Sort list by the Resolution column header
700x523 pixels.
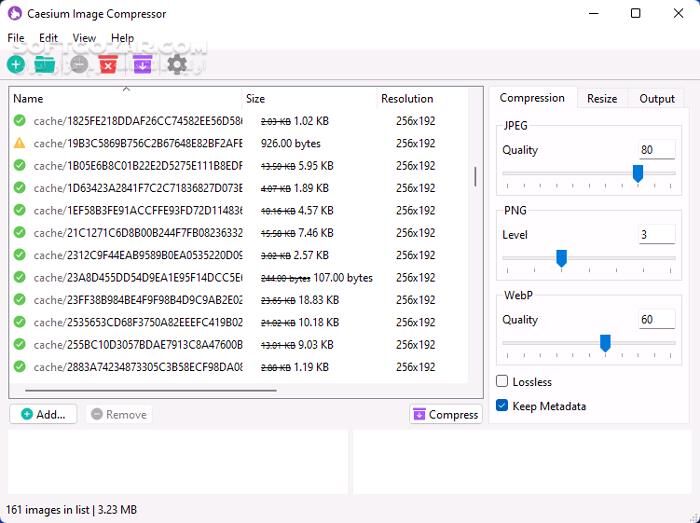point(422,99)
